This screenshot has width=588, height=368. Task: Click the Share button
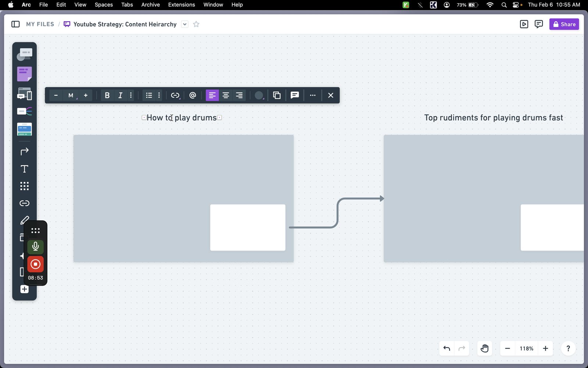[564, 24]
